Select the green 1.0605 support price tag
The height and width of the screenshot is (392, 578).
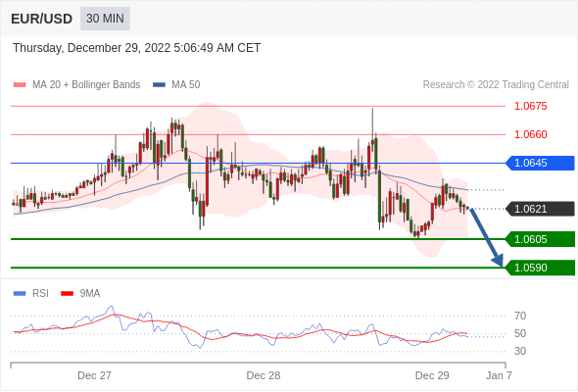tap(540, 239)
